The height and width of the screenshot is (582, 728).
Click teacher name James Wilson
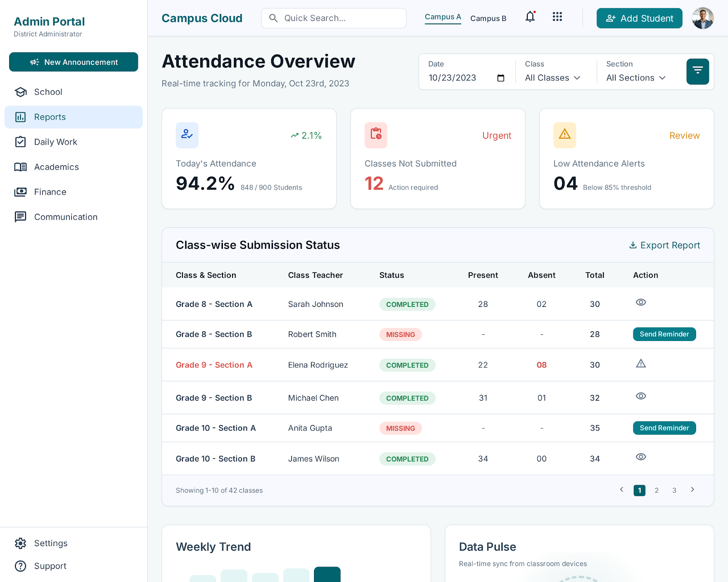tap(313, 459)
